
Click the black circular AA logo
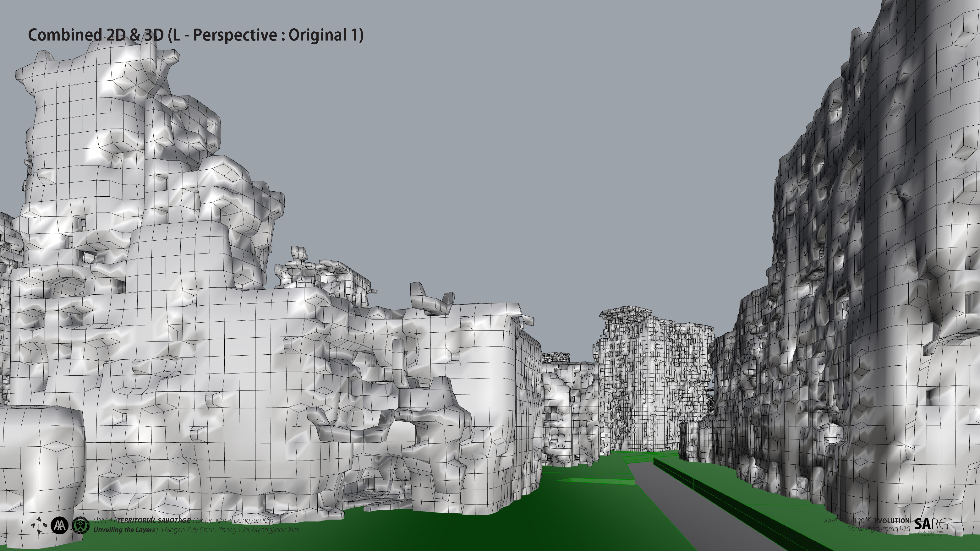click(x=59, y=526)
